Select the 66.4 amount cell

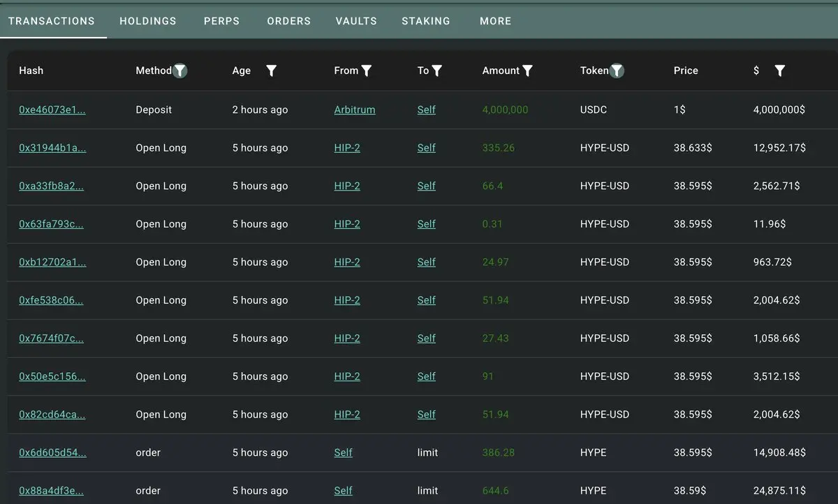[x=493, y=186]
